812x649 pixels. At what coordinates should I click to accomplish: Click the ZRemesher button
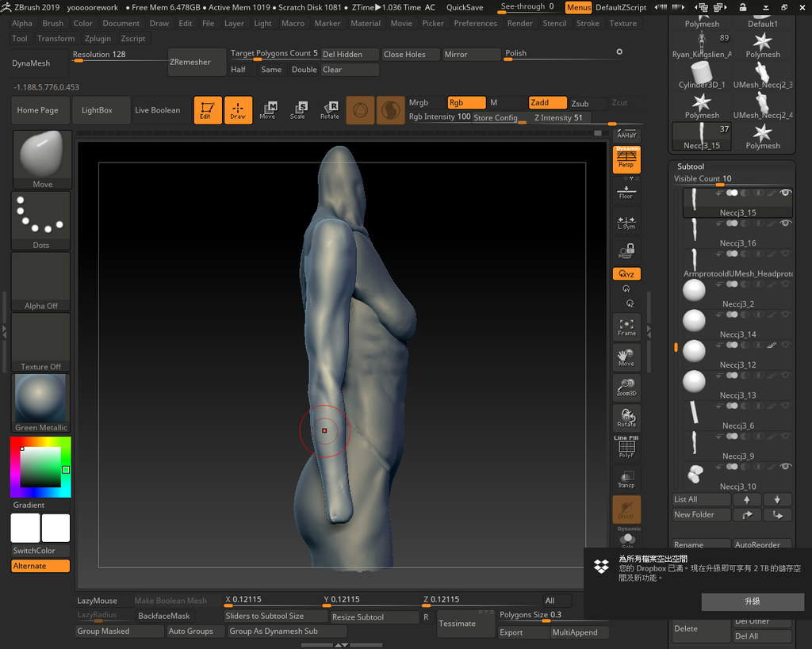197,62
